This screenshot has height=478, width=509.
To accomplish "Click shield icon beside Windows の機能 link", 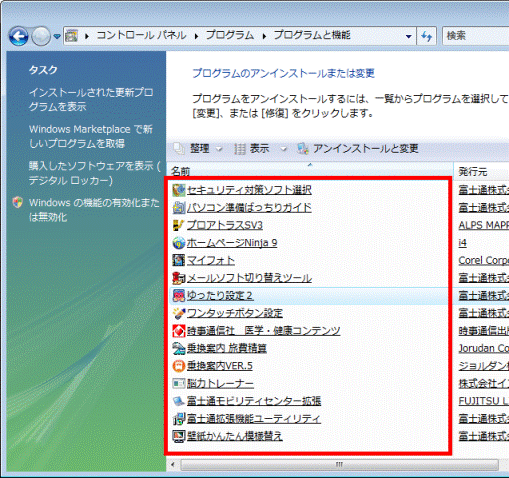I will point(18,202).
